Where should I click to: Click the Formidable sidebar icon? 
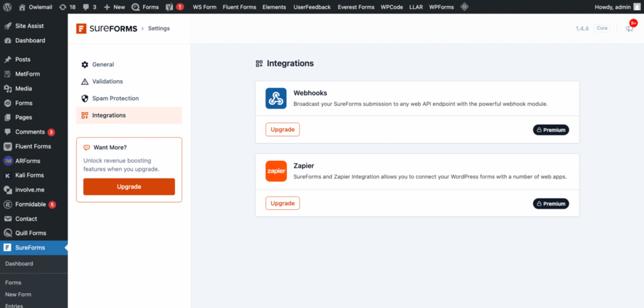point(8,204)
